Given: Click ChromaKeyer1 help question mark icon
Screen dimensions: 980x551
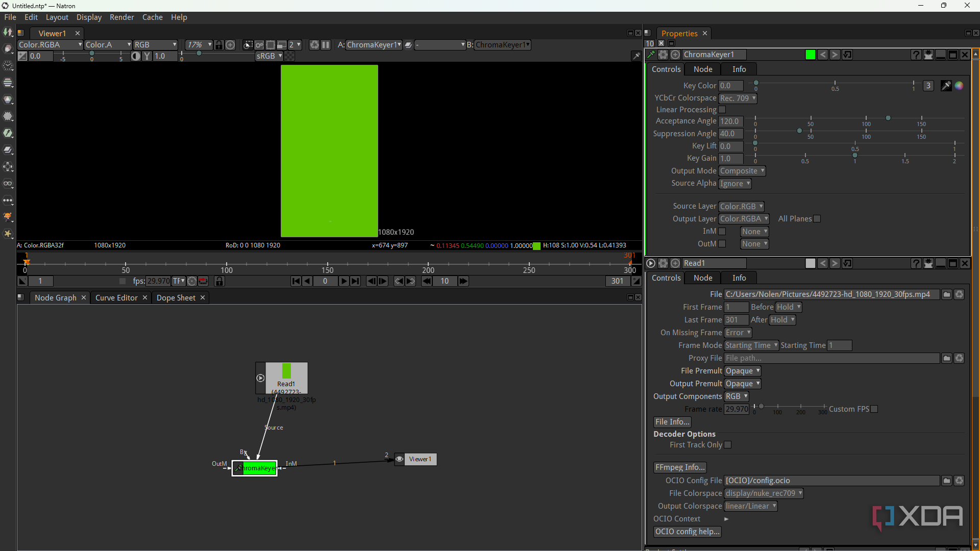Looking at the screenshot, I should (x=916, y=55).
